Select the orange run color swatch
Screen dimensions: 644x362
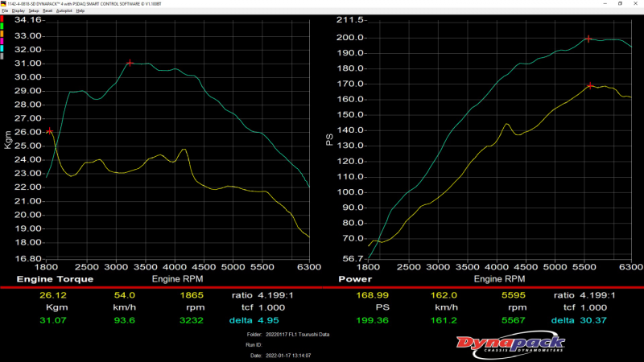pos(2,32)
